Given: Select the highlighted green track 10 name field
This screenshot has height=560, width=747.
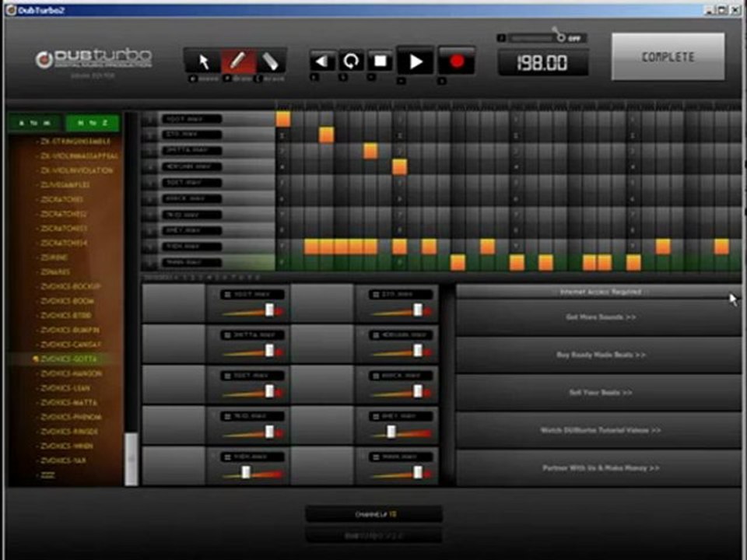Looking at the screenshot, I should click(x=191, y=262).
